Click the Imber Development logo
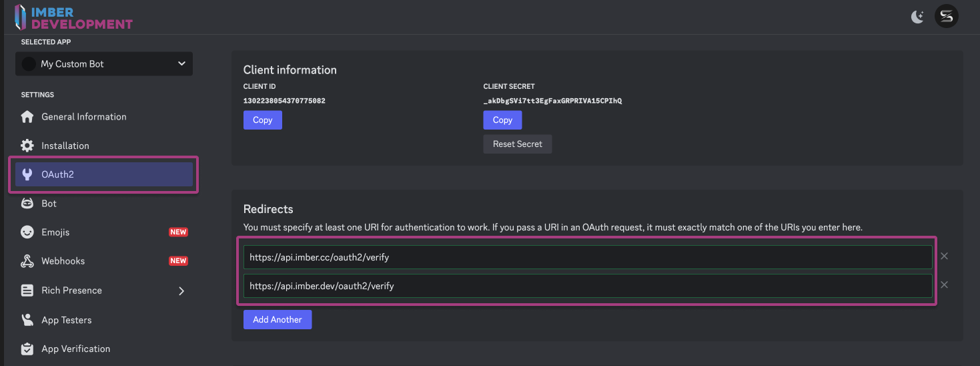 pyautogui.click(x=73, y=17)
